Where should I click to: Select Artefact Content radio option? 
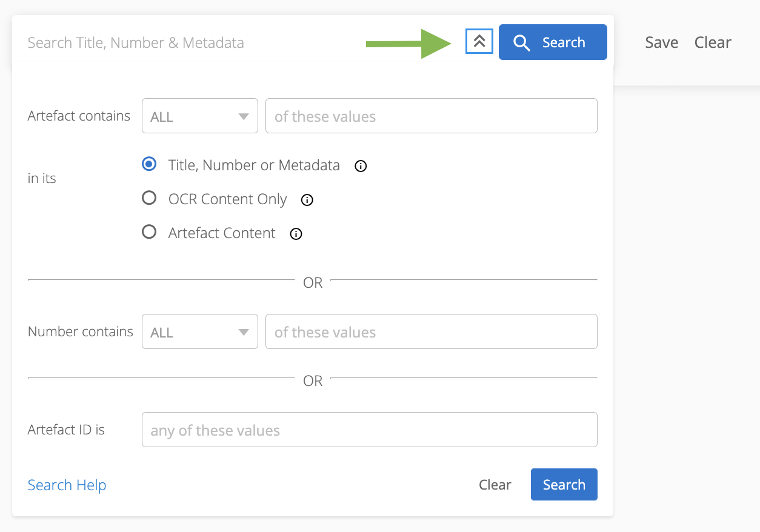click(x=149, y=232)
